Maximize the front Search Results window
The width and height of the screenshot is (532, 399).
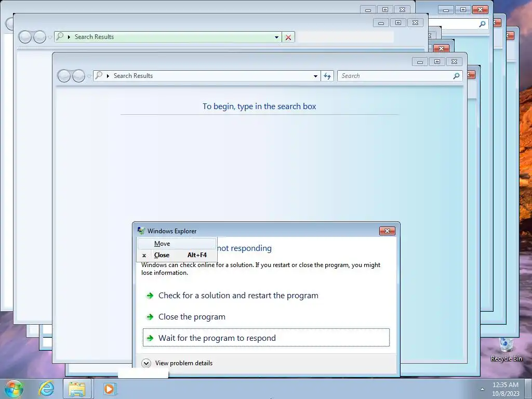(437, 61)
